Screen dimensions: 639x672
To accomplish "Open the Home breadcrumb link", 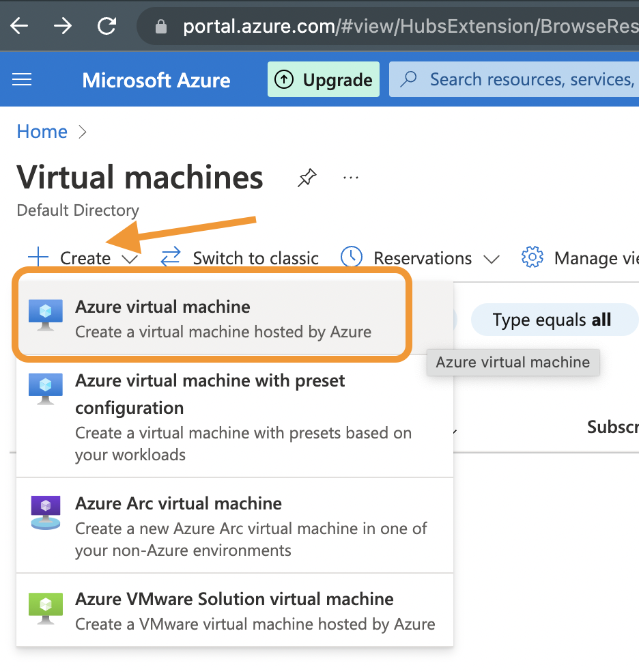I will [x=42, y=132].
